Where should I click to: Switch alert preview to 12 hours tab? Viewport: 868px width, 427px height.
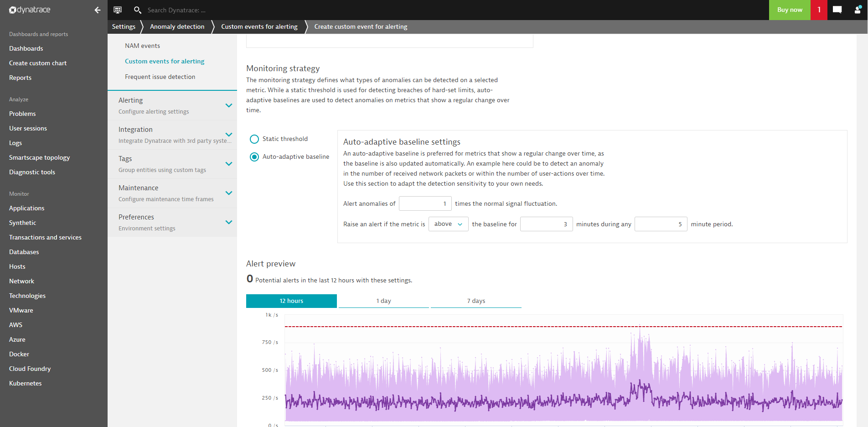[291, 301]
